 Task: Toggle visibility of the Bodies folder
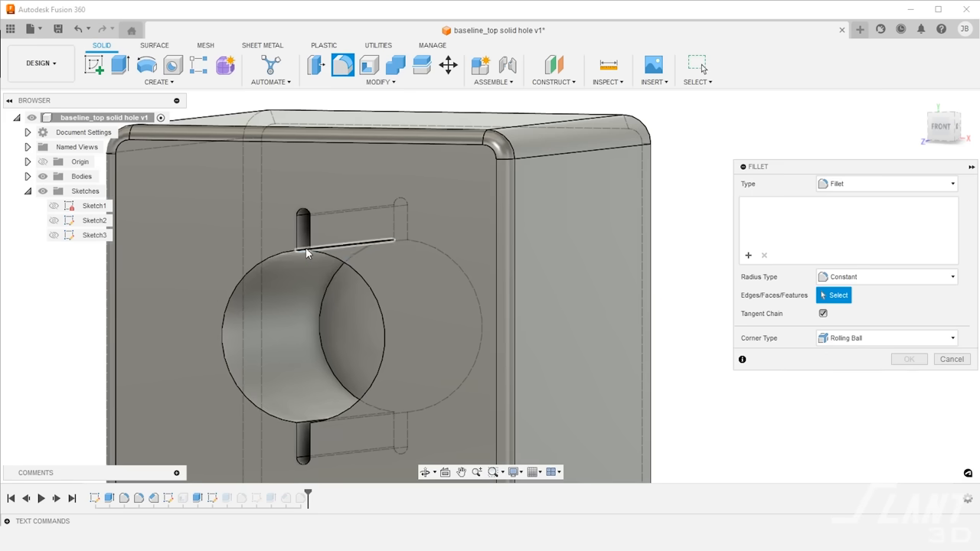point(43,176)
